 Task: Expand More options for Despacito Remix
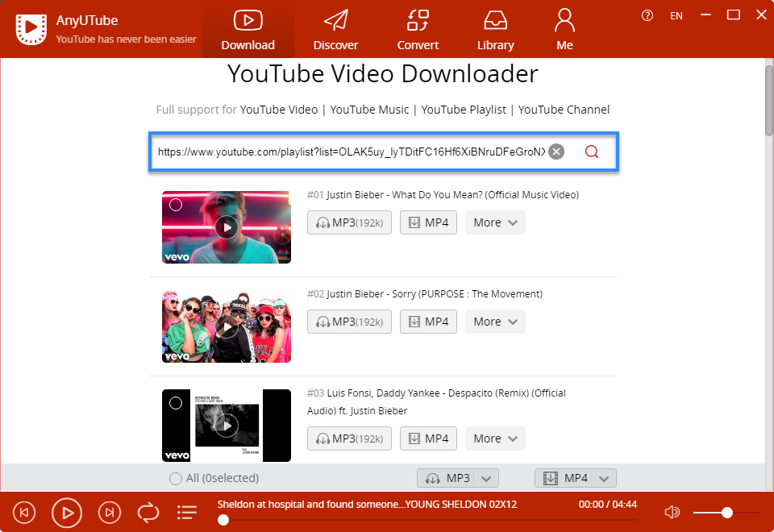click(x=495, y=438)
